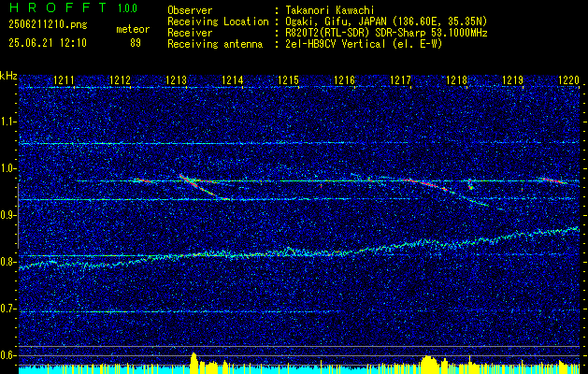Click the 1220 time axis label
The width and height of the screenshot is (588, 374).
click(x=569, y=79)
